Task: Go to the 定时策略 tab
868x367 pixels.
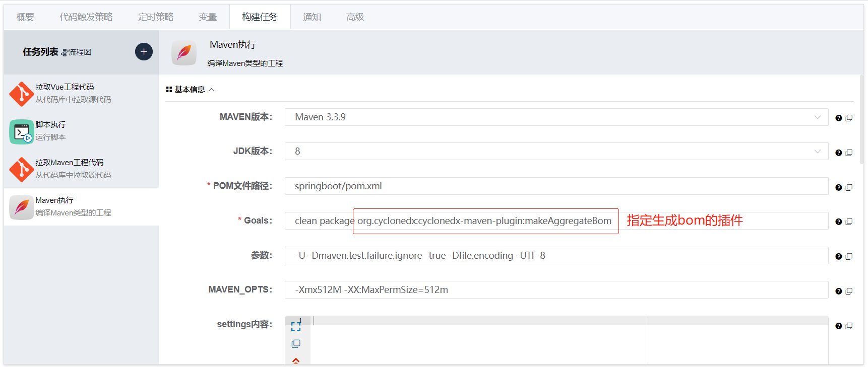Action: 156,17
